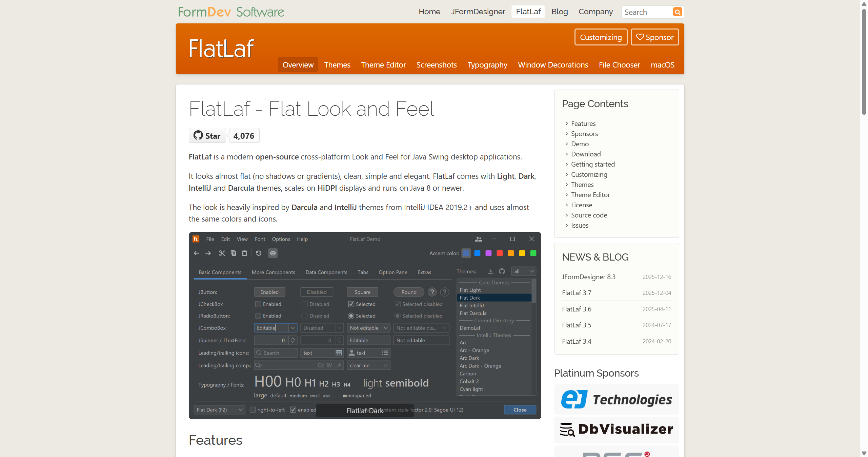This screenshot has width=868, height=457.
Task: Toggle the right-to-left checkbox
Action: tap(253, 410)
